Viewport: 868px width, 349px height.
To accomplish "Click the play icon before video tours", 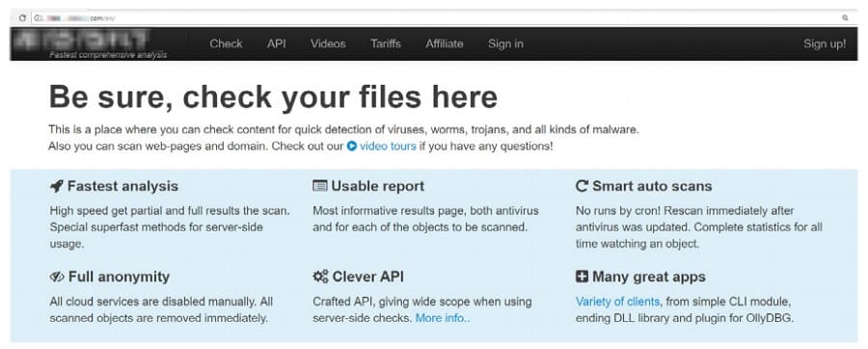I will click(x=351, y=147).
